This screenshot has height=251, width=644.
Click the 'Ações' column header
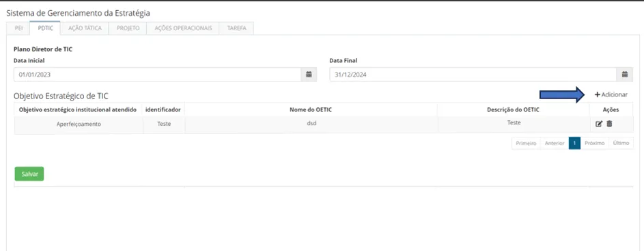tap(611, 109)
